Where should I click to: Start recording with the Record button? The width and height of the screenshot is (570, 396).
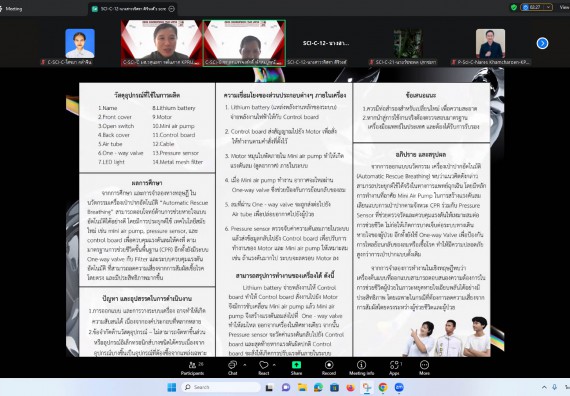click(329, 368)
